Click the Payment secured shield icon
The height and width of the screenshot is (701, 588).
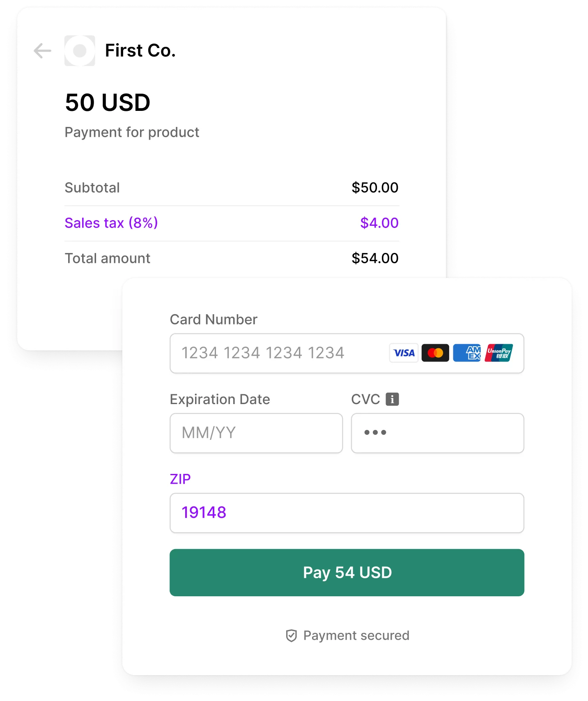[291, 635]
